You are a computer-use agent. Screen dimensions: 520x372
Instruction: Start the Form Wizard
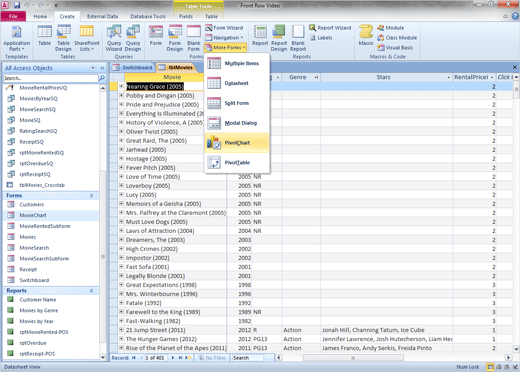[x=224, y=28]
